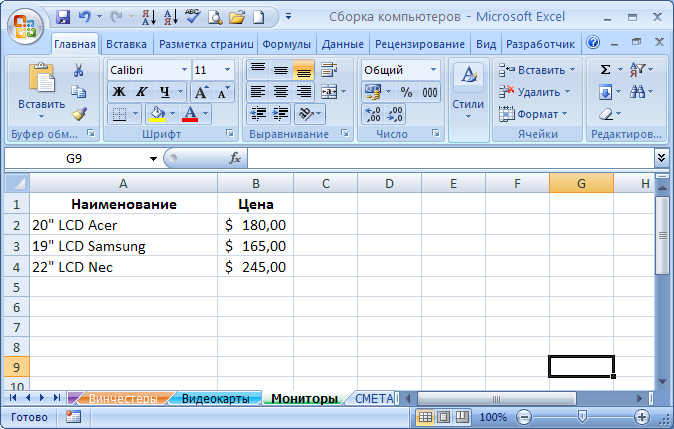Click the AutoSum sigma button
This screenshot has height=429, width=674.
point(605,70)
